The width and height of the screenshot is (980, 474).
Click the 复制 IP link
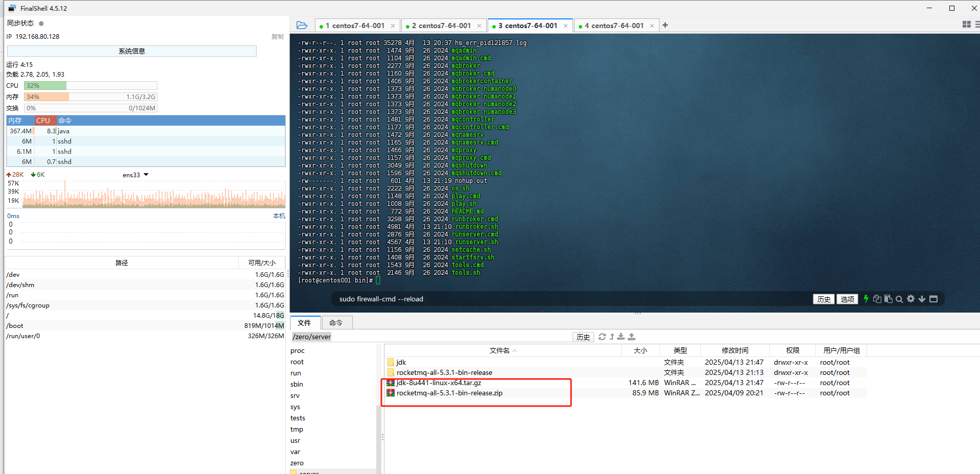pos(278,37)
